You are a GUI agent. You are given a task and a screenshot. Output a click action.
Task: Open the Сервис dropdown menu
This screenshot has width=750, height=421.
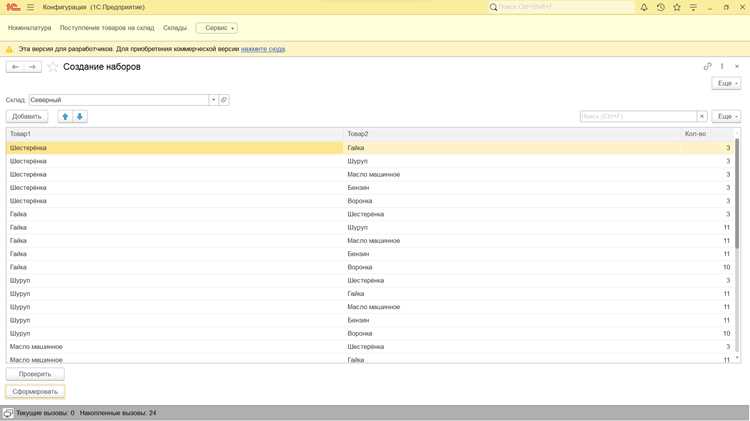tap(217, 28)
